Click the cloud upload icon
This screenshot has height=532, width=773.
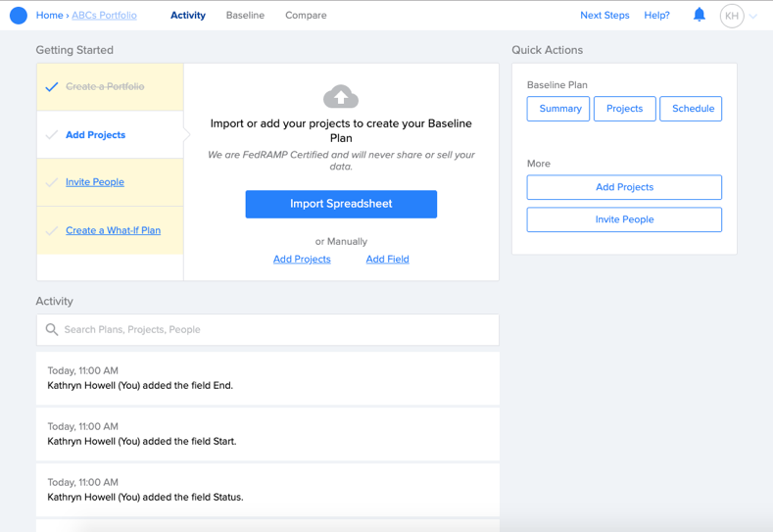341,96
